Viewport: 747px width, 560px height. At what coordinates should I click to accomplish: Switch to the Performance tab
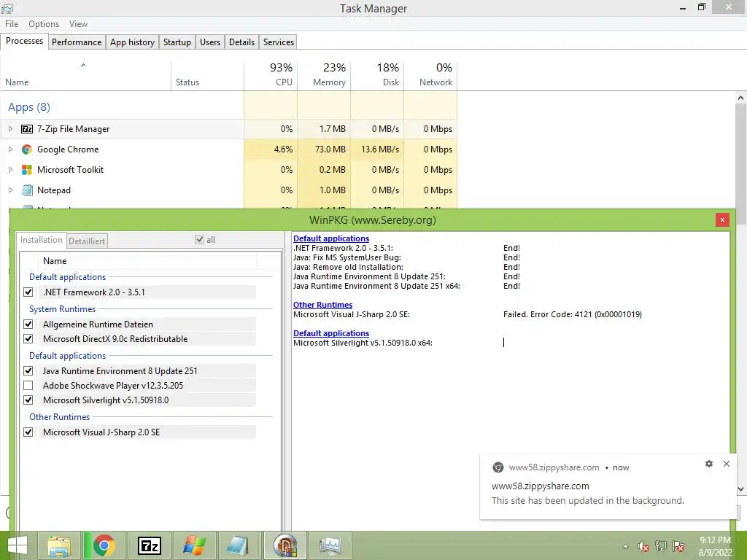coord(77,42)
